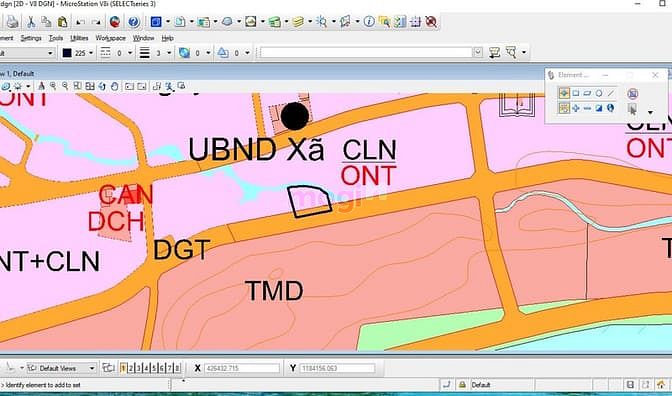Select the Individual method in Element Selection

pyautogui.click(x=564, y=93)
